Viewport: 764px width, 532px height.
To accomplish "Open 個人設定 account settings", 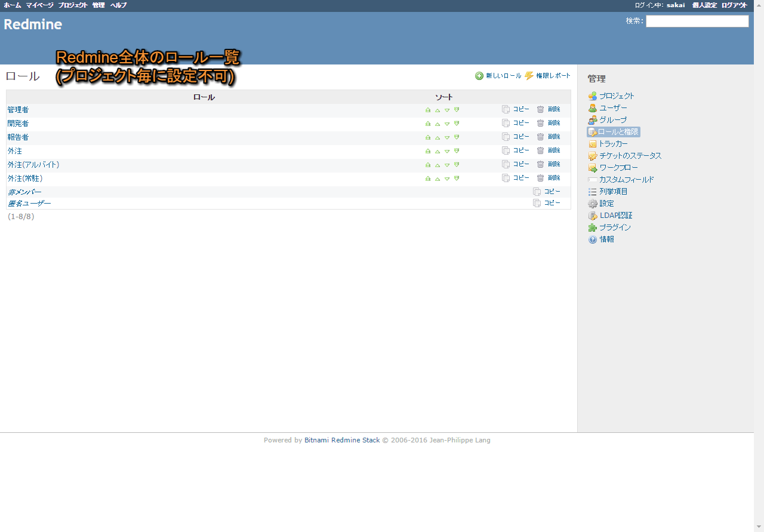I will pos(704,5).
